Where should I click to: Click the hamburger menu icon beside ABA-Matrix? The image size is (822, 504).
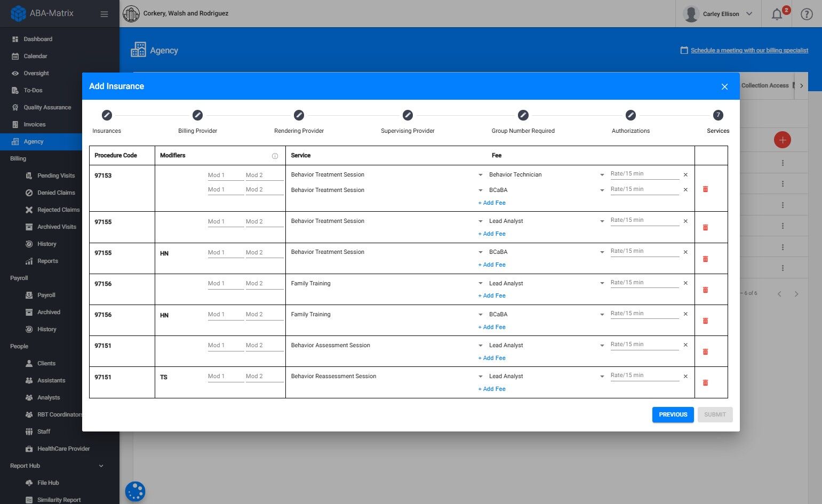[104, 14]
